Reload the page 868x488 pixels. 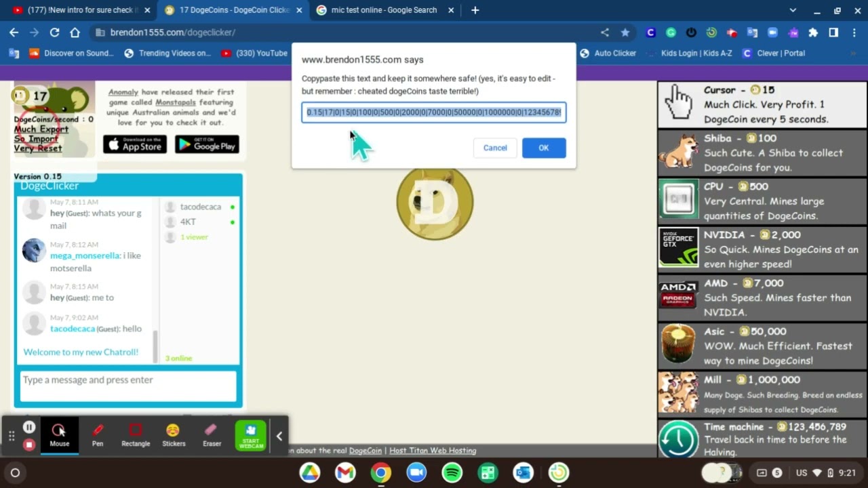(x=54, y=33)
